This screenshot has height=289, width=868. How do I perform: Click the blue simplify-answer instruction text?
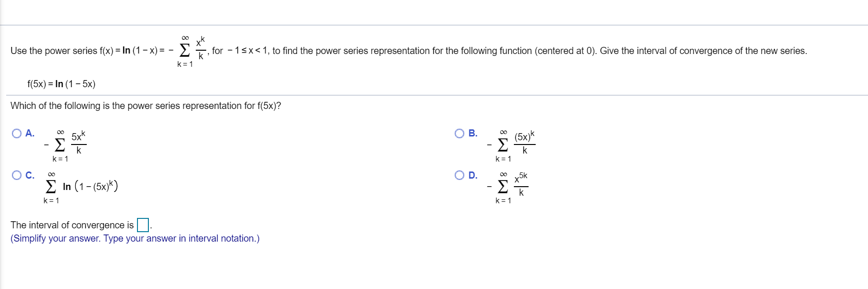[x=134, y=238]
